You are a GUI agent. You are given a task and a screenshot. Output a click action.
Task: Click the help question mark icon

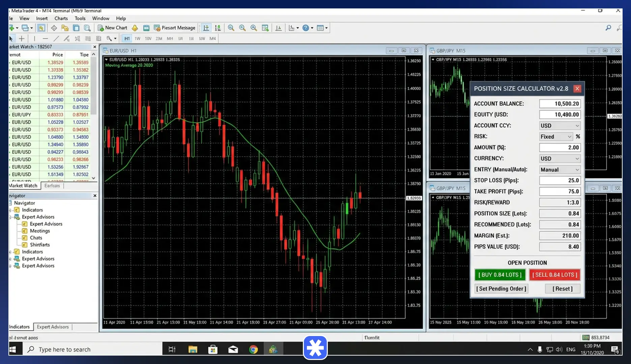306,28
